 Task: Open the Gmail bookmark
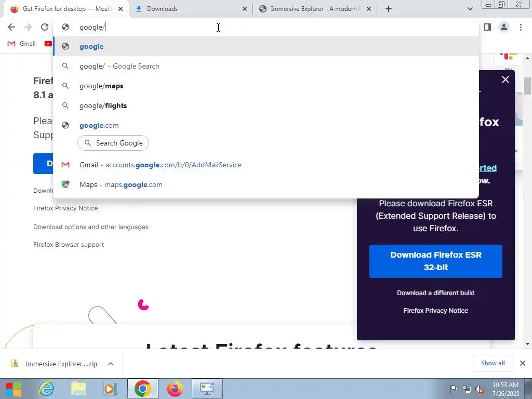(x=21, y=44)
